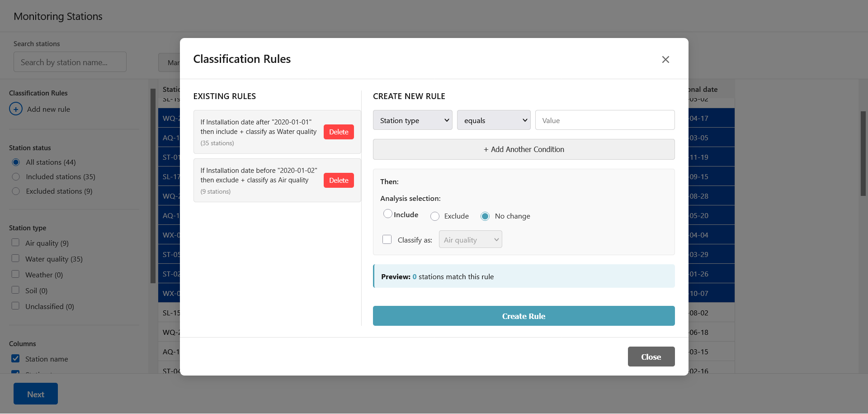868x414 pixels.
Task: Click the Create Rule button
Action: point(524,316)
